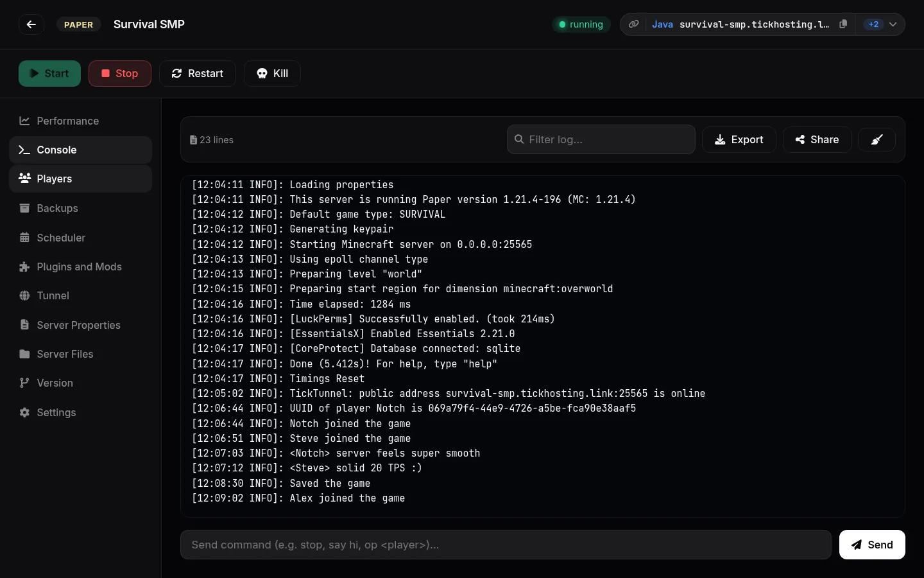
Task: Click log line with Notch's UUID
Action: coord(414,408)
